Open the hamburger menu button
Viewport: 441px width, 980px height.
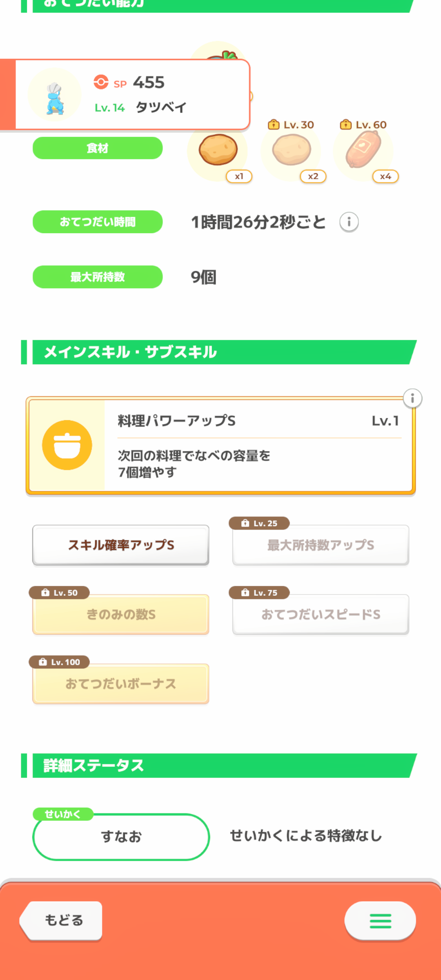[x=380, y=921]
